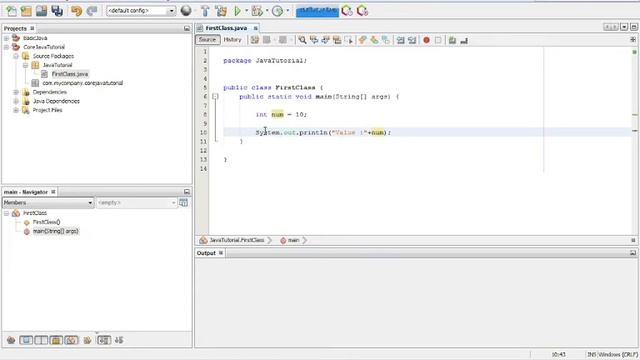
Task: Click the first garbage collection icon after the memory bar
Action: click(x=347, y=11)
